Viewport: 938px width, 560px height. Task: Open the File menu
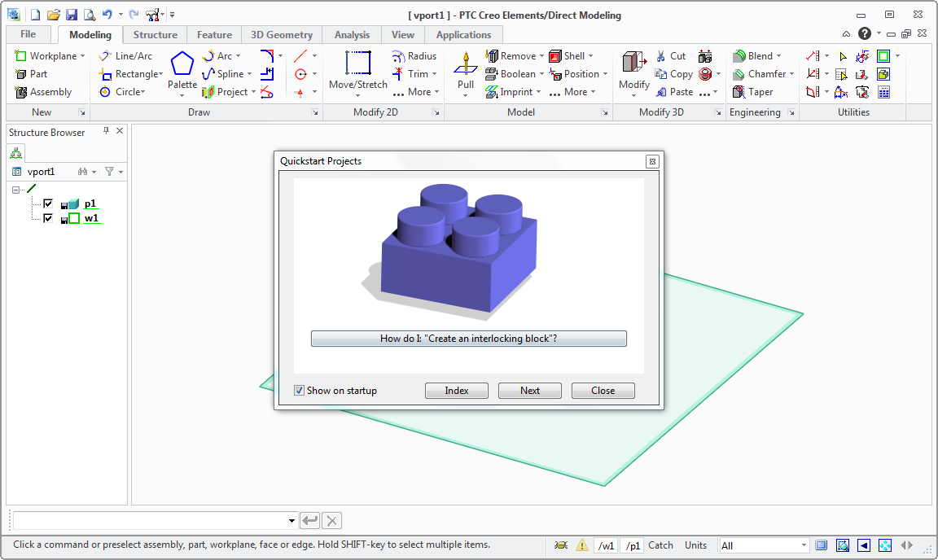click(x=28, y=34)
